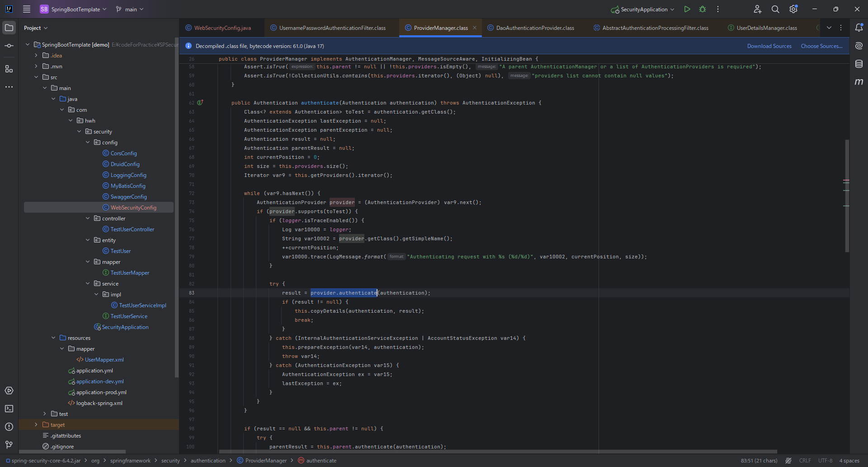Click the project tree horizontal scrollbar
This screenshot has height=467, width=868.
(x=72, y=451)
